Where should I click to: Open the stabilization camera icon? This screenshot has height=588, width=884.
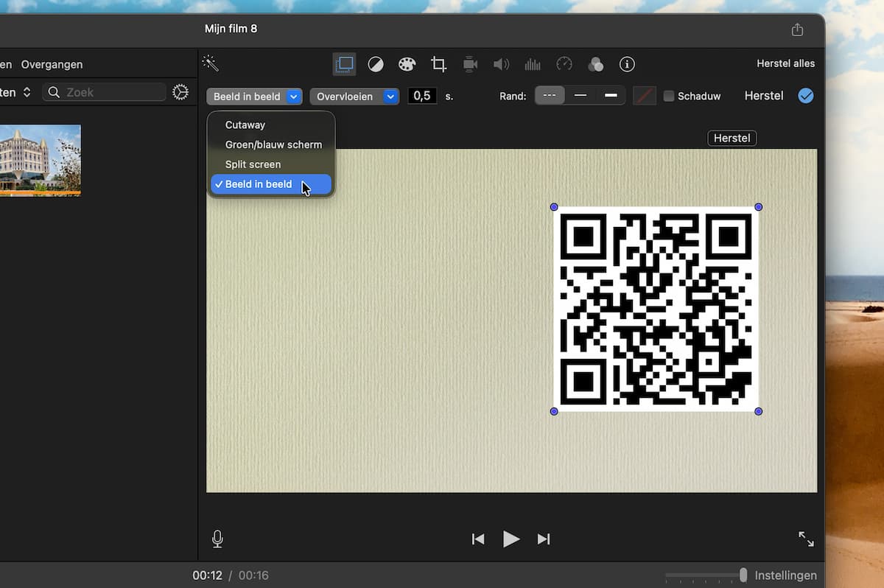470,64
